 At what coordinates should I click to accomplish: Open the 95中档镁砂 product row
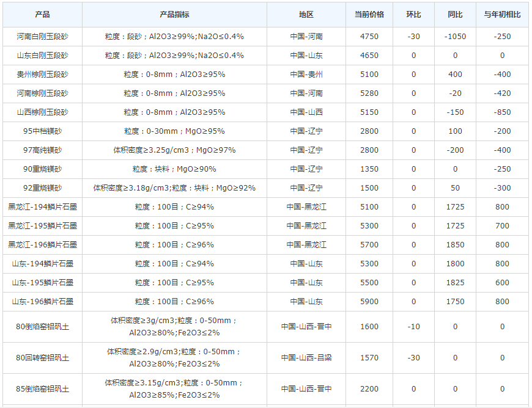[x=42, y=131]
